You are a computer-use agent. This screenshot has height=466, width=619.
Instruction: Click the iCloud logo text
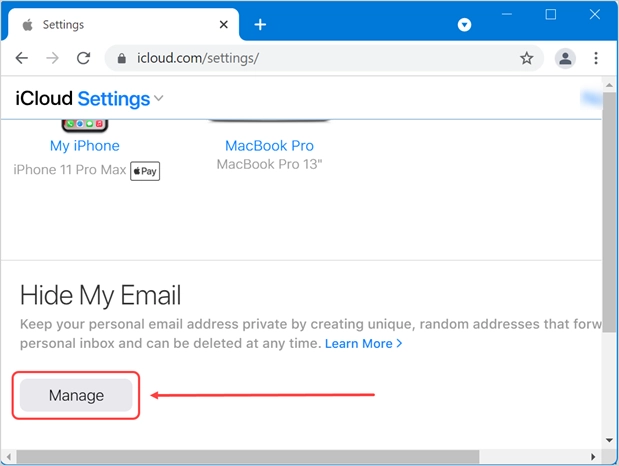pos(44,98)
